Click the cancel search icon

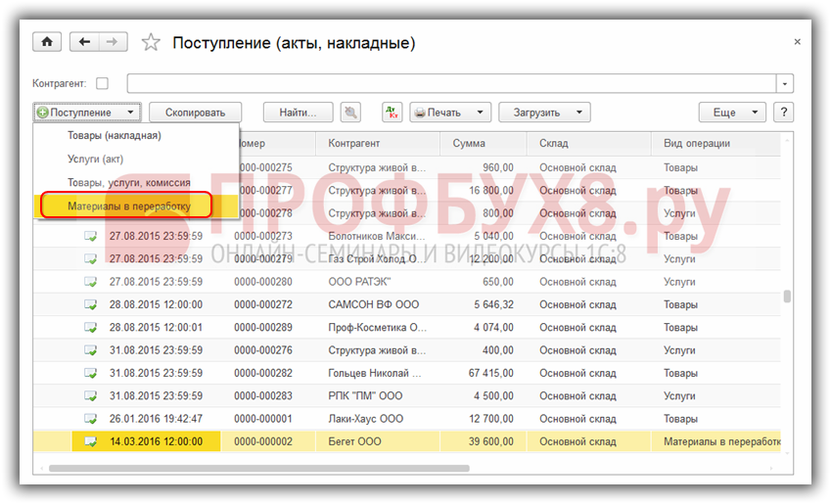(x=349, y=113)
